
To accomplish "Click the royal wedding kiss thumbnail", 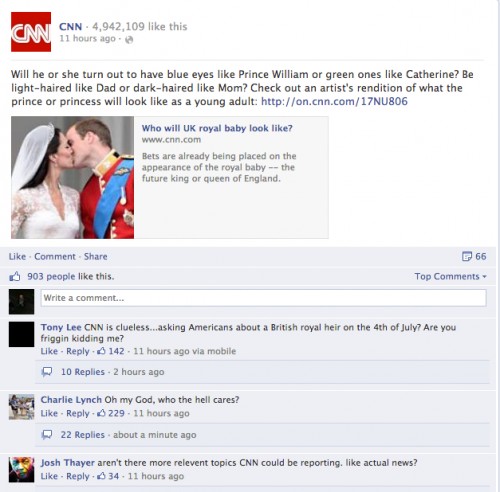I will 72,177.
